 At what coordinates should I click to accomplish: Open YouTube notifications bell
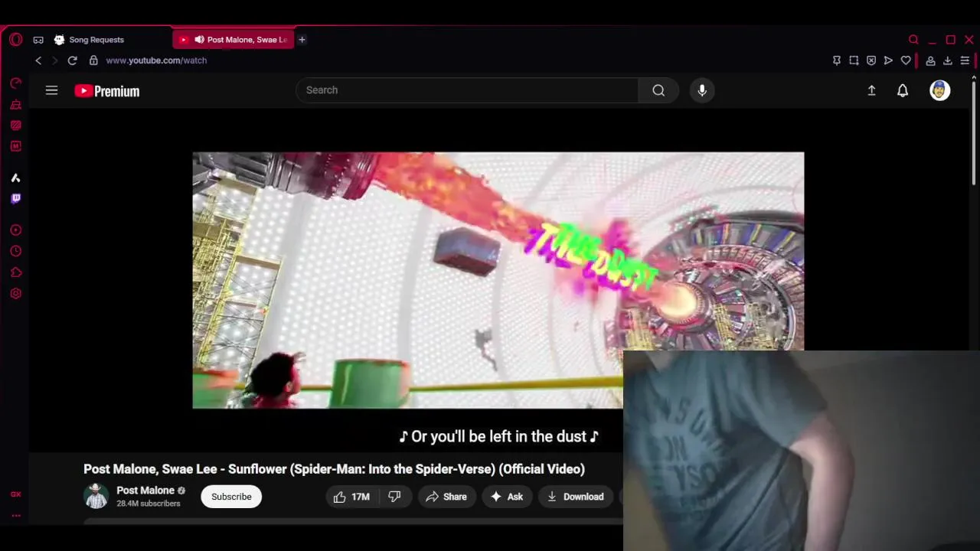pos(903,90)
